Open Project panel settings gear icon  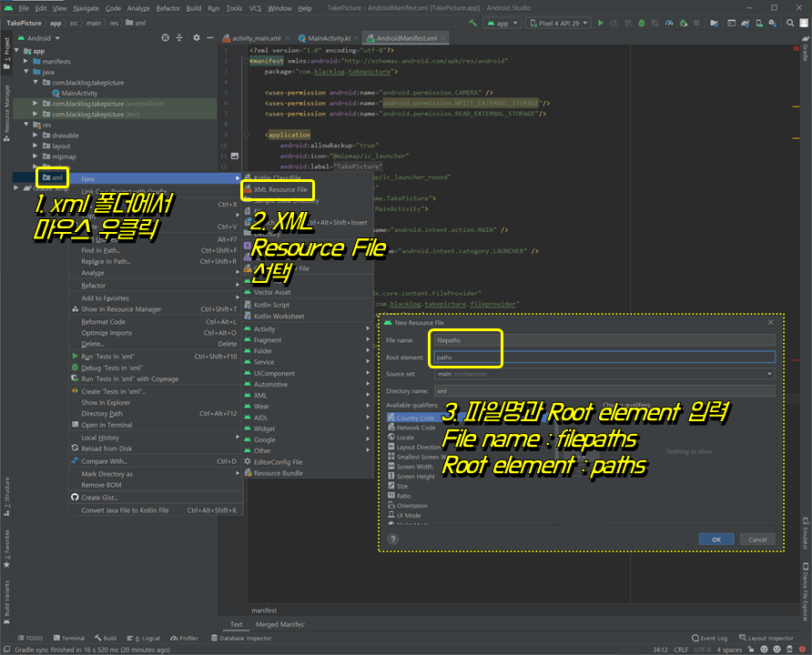coord(197,38)
